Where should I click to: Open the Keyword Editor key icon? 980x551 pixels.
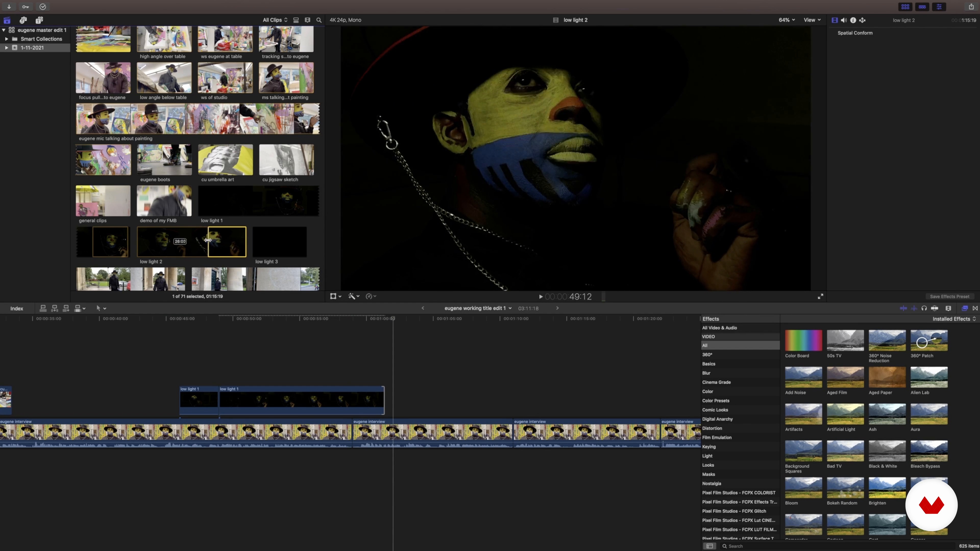tap(26, 6)
